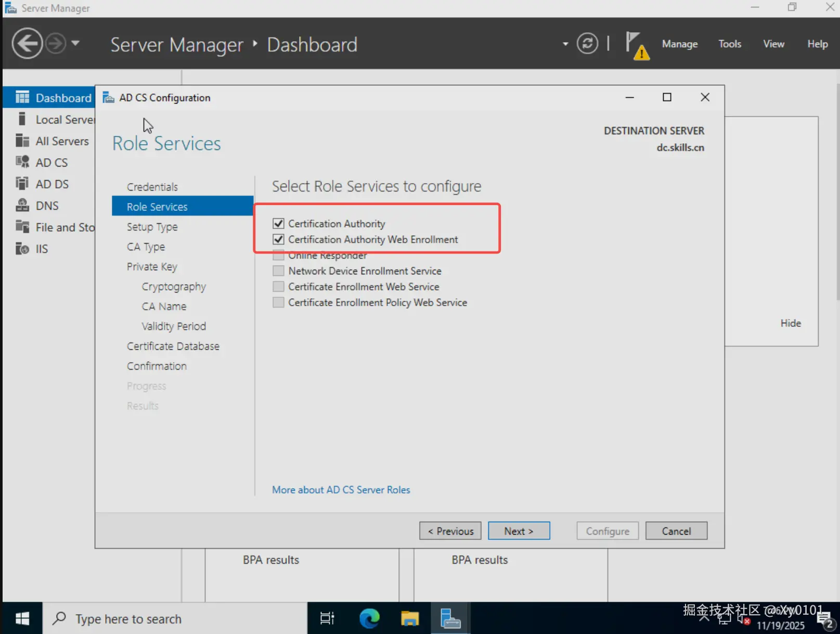This screenshot has width=840, height=634.
Task: Open the breadcrumb dropdown next to Refresh
Action: point(565,44)
